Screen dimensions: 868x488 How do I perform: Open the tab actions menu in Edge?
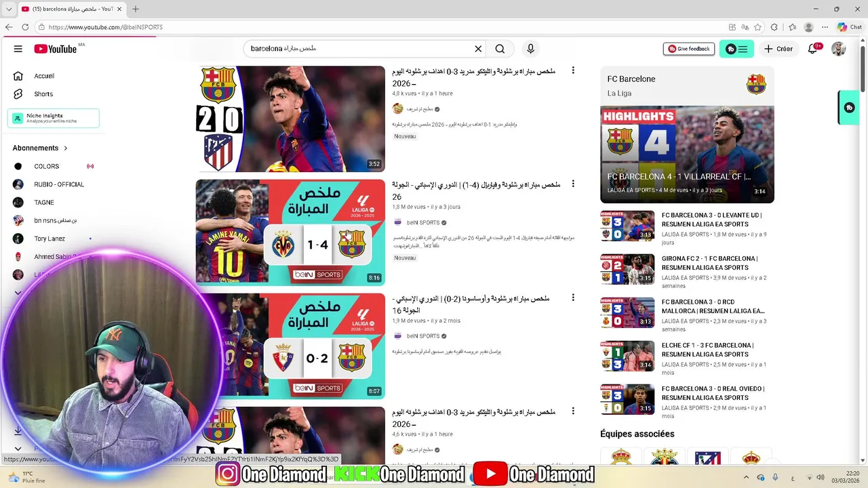[x=9, y=9]
